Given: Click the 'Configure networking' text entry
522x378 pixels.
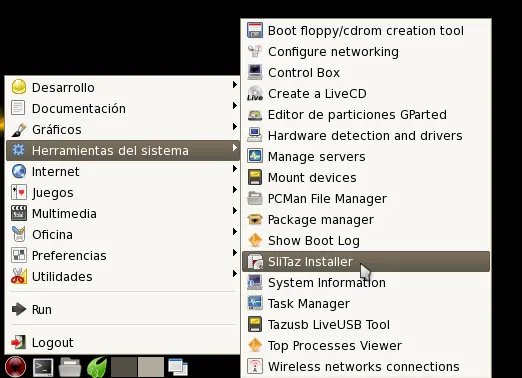Looking at the screenshot, I should (x=333, y=52).
